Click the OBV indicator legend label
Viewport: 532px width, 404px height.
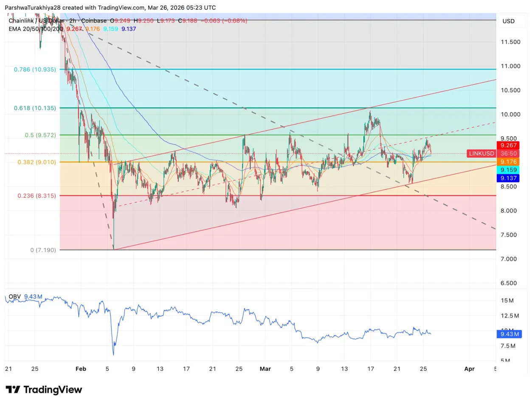[15, 297]
